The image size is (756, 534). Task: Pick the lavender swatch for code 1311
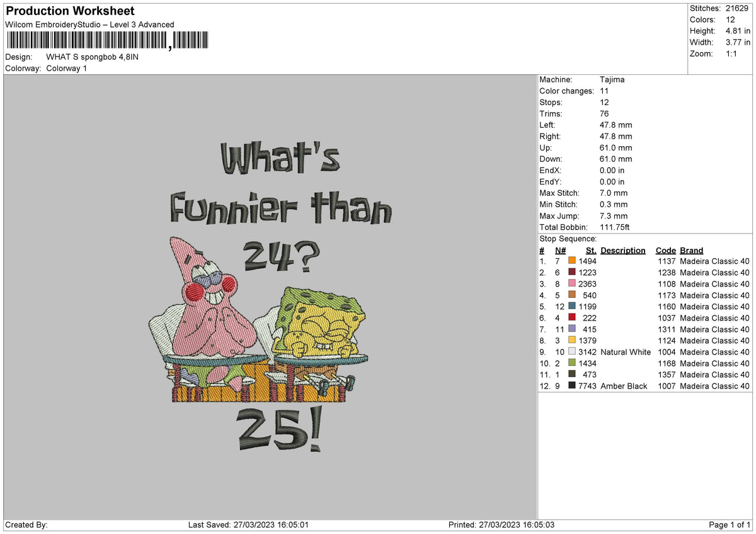(572, 329)
